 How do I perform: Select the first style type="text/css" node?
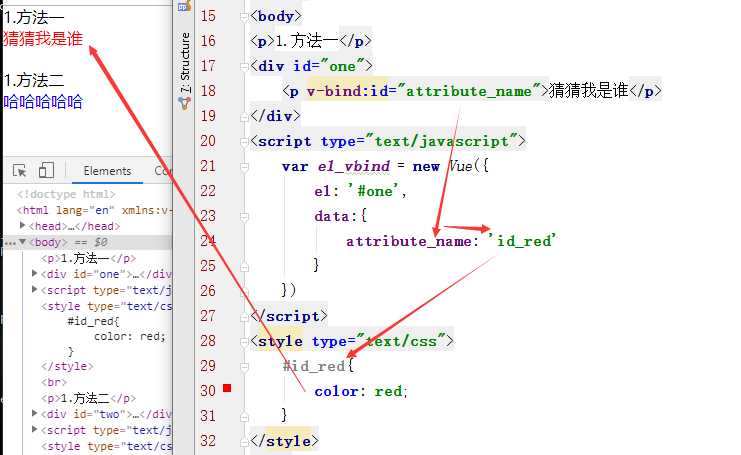point(106,306)
